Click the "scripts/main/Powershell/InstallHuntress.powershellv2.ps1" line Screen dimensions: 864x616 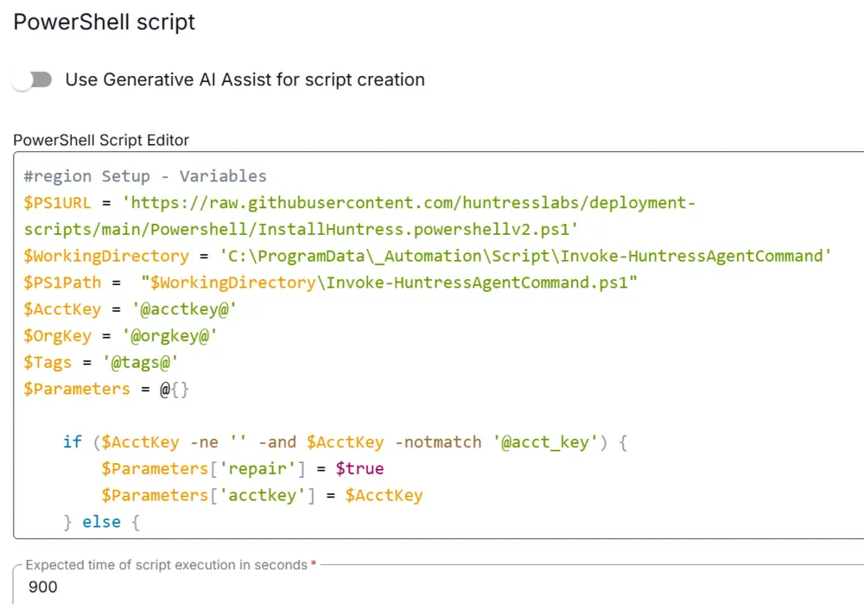coord(301,229)
